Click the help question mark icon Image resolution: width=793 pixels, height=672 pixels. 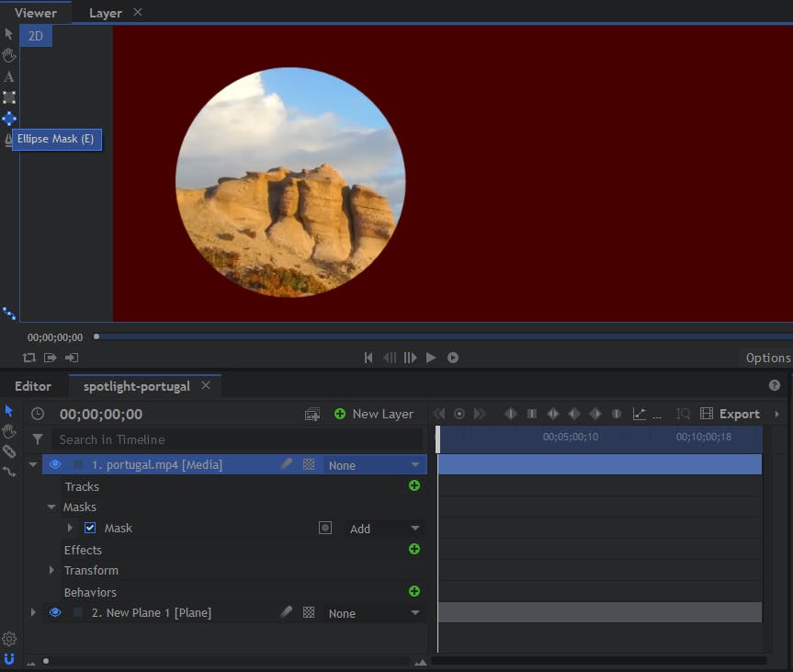click(774, 386)
